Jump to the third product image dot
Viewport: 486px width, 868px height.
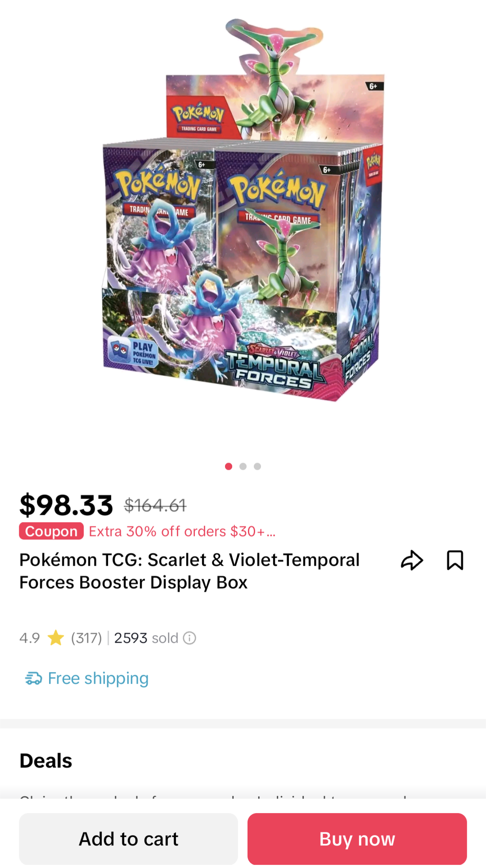[x=257, y=466]
